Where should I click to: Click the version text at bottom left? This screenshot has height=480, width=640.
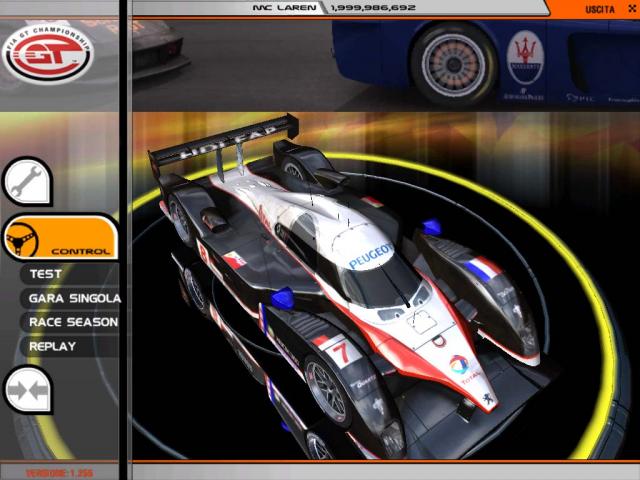coord(60,473)
